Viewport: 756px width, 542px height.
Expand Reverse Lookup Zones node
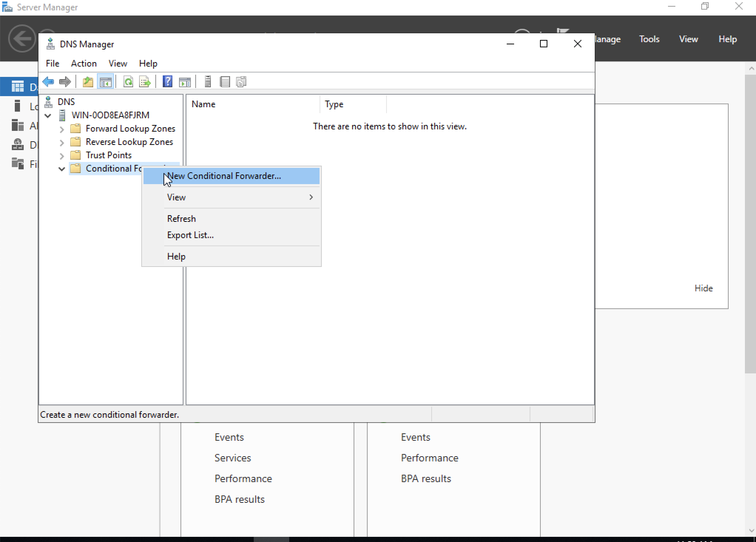[x=62, y=142]
